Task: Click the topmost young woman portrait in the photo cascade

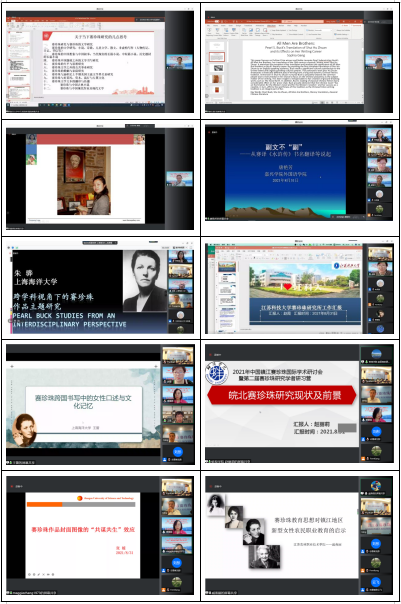Action: tap(216, 505)
